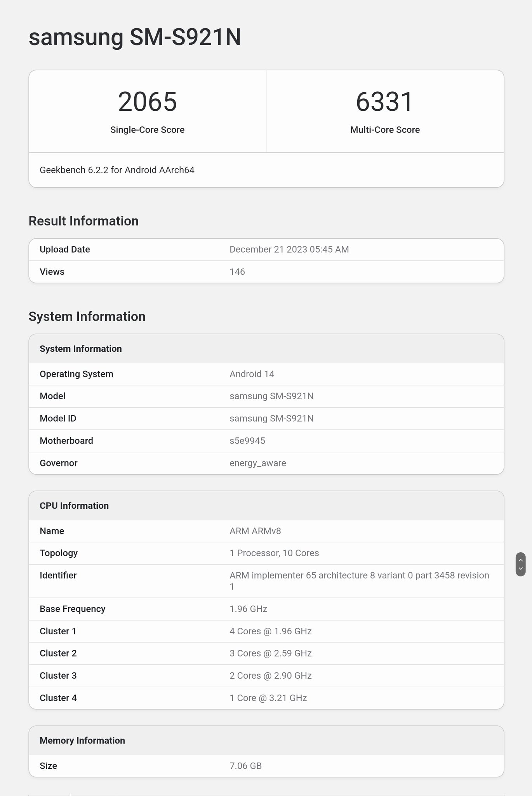This screenshot has height=796, width=532.
Task: Click the 'Motherboard' row label
Action: tap(66, 441)
